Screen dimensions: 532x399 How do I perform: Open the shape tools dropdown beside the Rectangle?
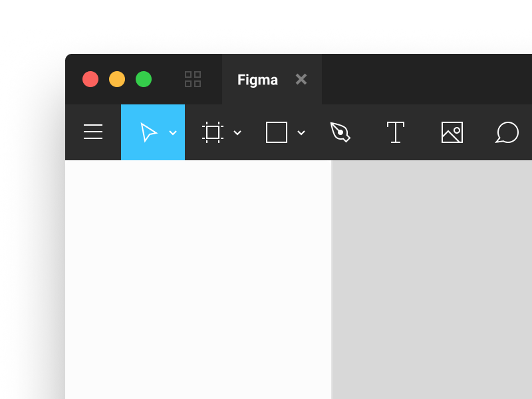click(x=302, y=132)
